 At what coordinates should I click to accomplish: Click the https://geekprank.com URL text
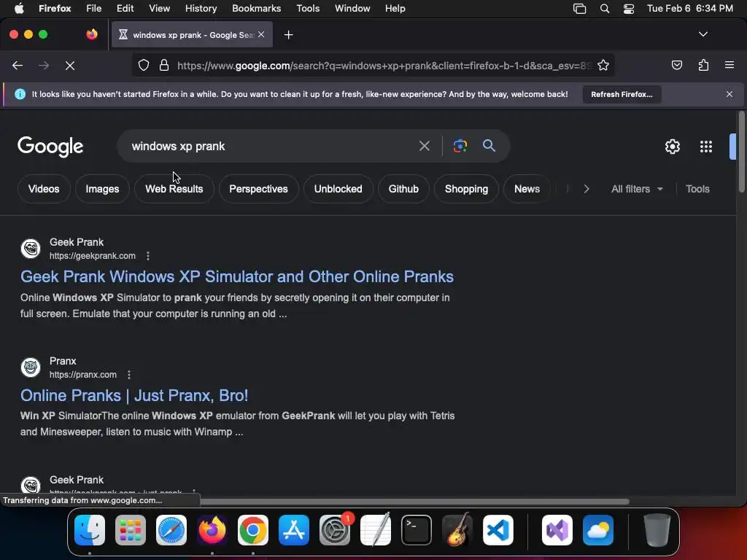[93, 256]
